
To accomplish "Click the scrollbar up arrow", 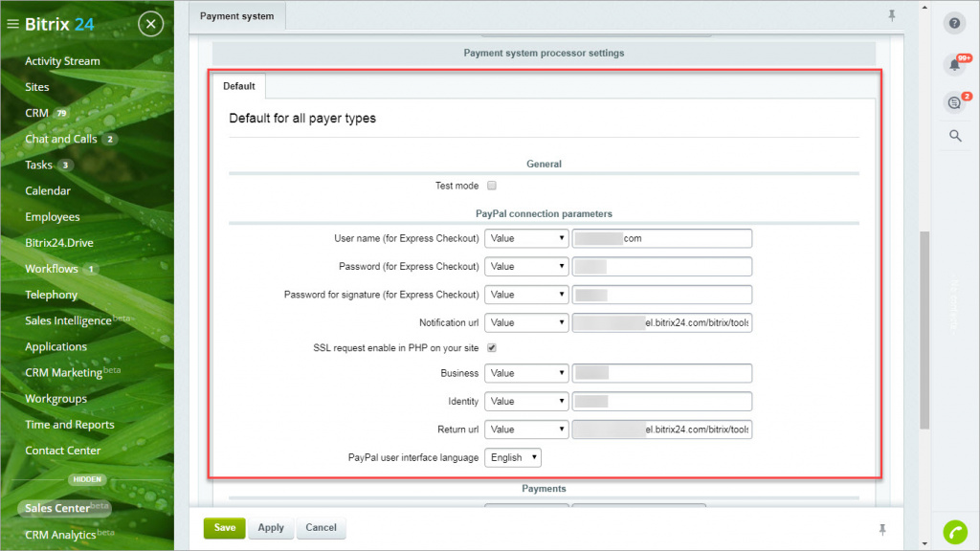I will (x=924, y=7).
